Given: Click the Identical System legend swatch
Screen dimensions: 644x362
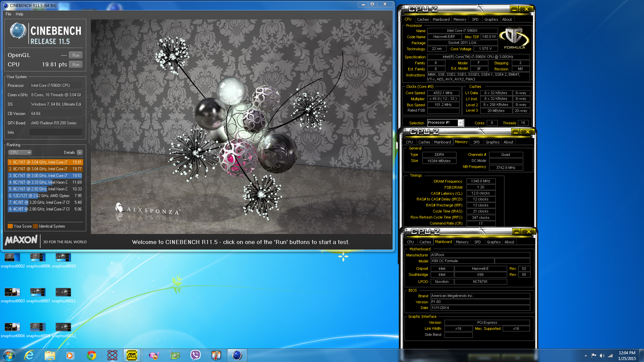Looking at the screenshot, I should tap(35, 226).
